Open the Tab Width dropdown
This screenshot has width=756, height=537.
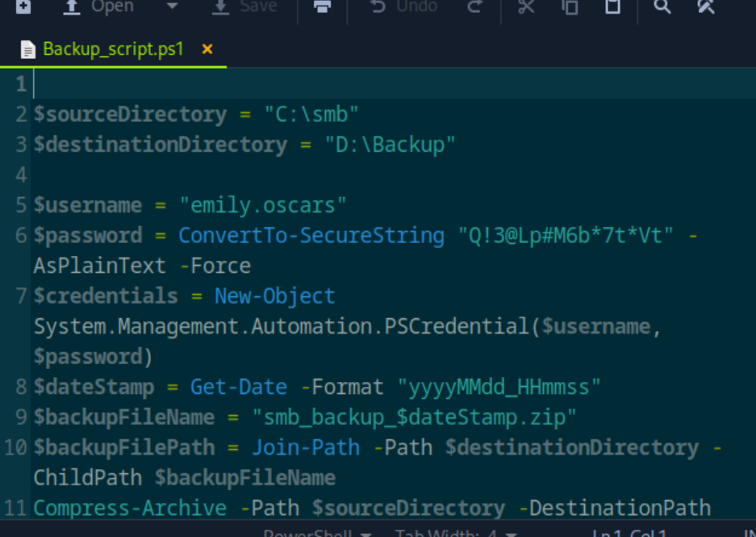(455, 534)
